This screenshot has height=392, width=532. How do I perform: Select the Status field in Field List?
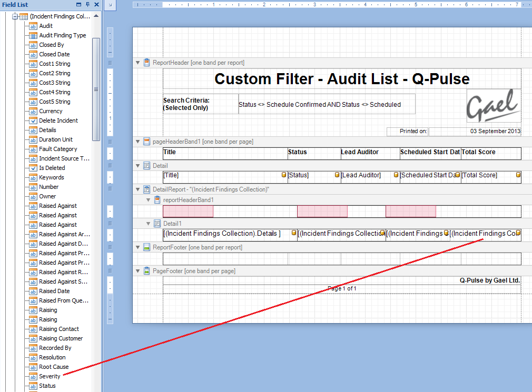tap(47, 386)
